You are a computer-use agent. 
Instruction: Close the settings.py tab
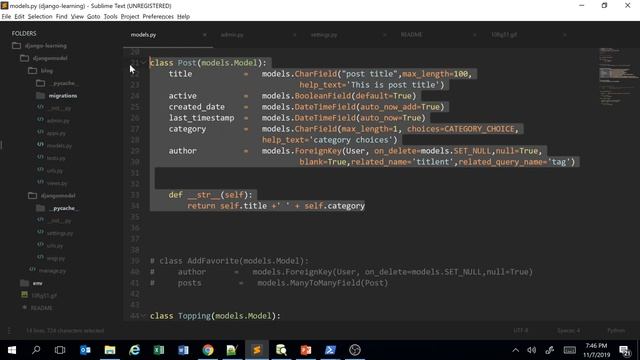pos(384,35)
